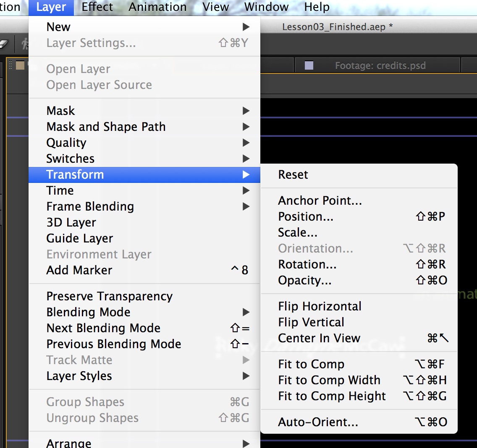Toggle Guide Layer for the layer
Screen dimensions: 477x448
(x=80, y=238)
